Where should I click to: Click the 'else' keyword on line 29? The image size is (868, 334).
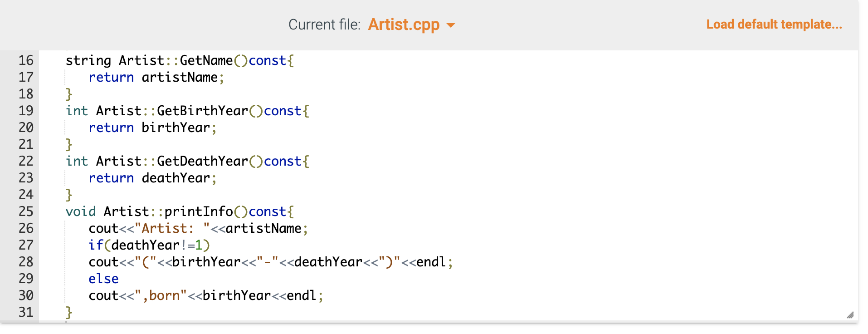103,279
